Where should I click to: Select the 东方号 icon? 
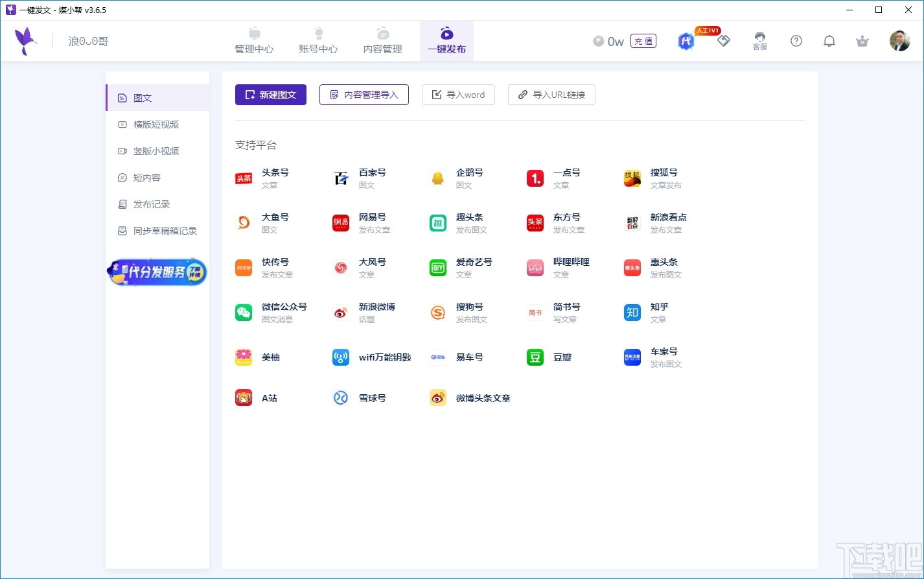click(x=535, y=223)
